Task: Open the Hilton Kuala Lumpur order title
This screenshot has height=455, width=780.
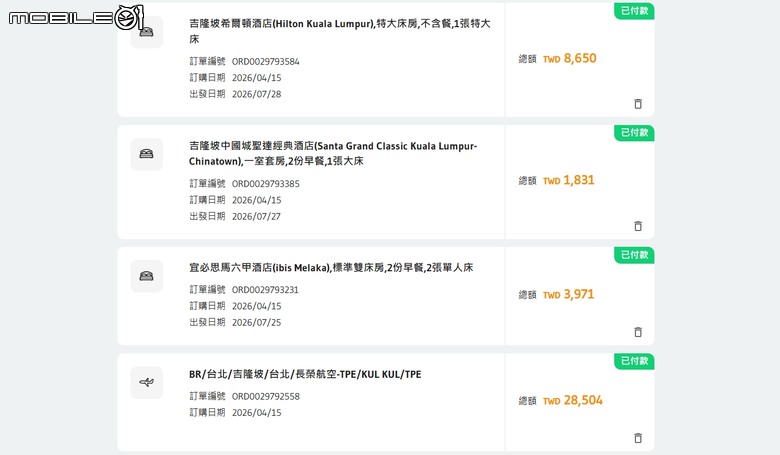Action: click(x=340, y=31)
